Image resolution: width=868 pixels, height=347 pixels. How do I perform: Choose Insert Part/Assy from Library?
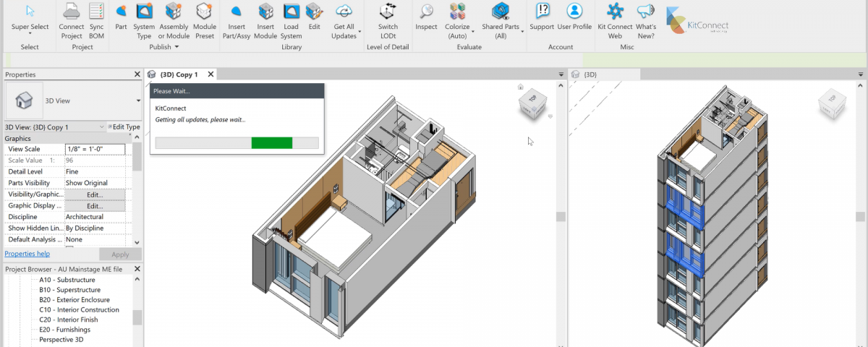click(236, 21)
